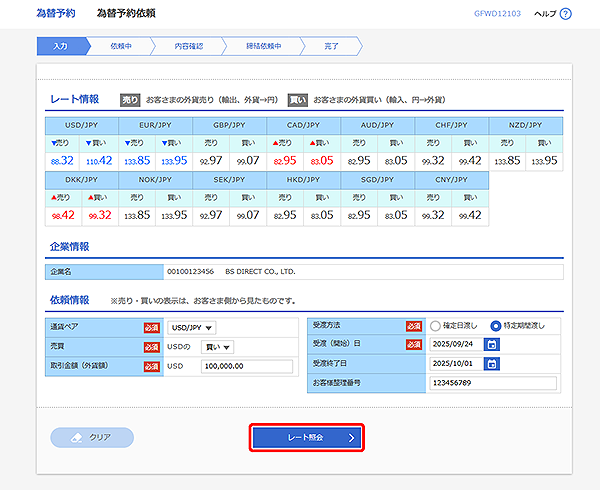Open the help question mark icon
This screenshot has width=600, height=490.
click(x=565, y=14)
